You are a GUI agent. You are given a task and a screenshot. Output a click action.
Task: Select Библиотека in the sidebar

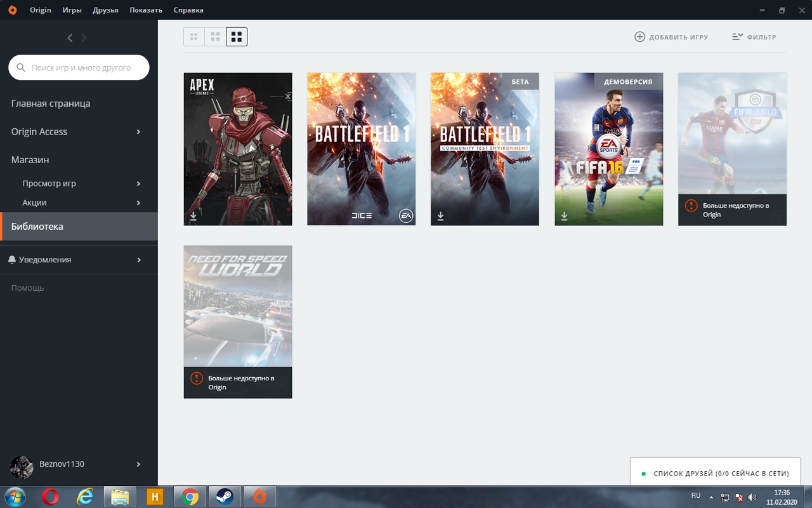[x=79, y=226]
